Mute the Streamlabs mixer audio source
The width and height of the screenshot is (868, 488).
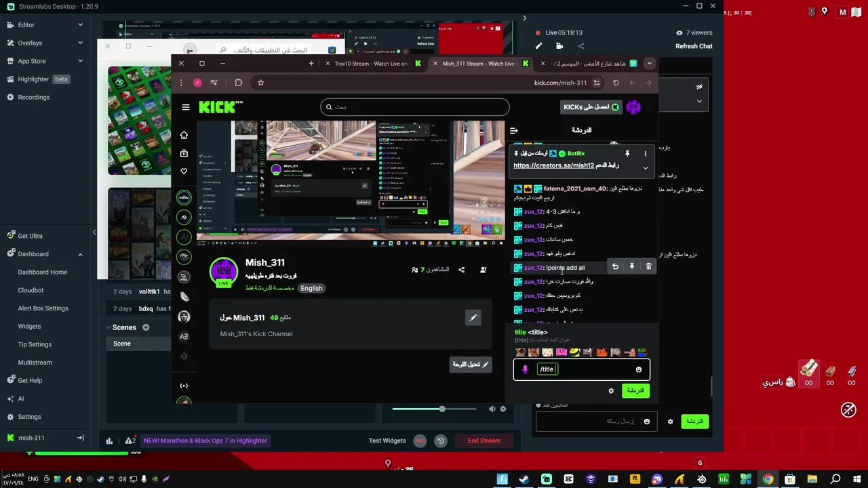pos(492,409)
